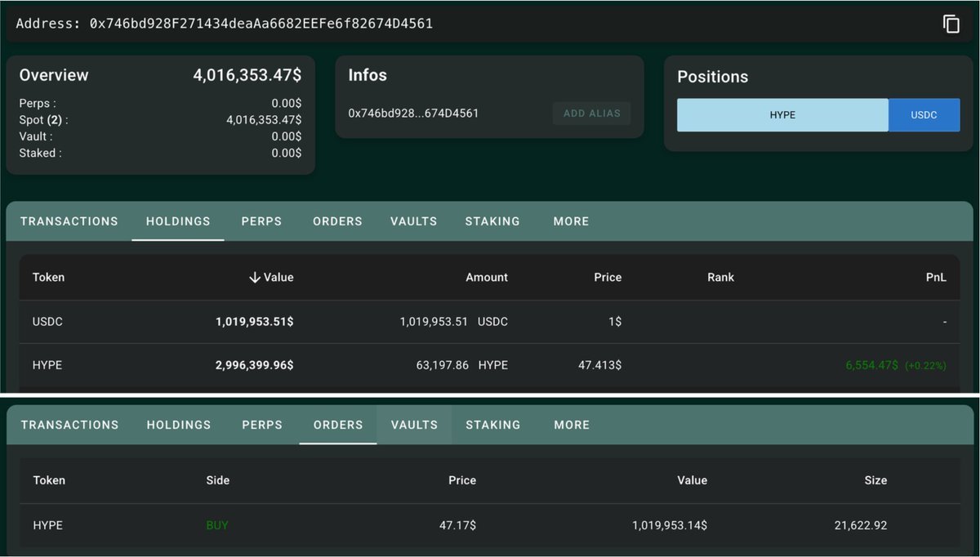Click the 21,622.92 order size

click(x=861, y=525)
